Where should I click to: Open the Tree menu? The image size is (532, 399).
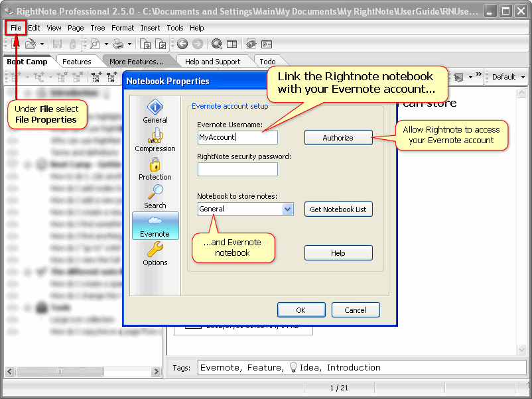(x=98, y=28)
